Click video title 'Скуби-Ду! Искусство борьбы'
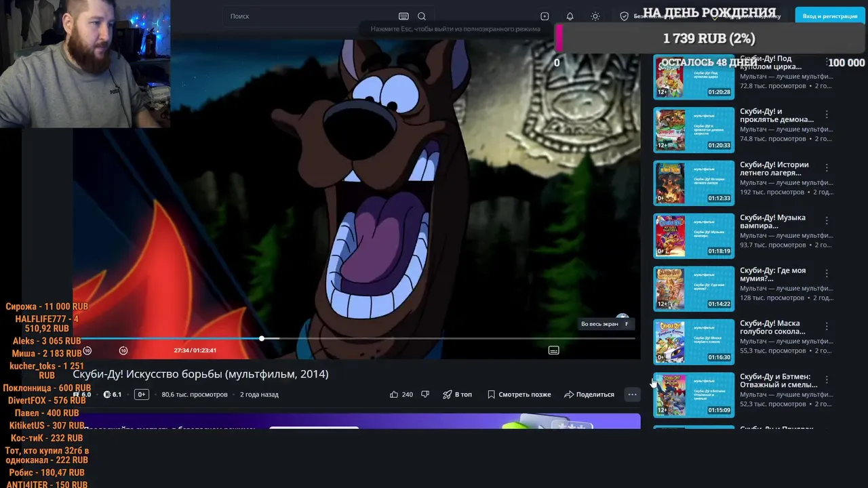 click(201, 374)
